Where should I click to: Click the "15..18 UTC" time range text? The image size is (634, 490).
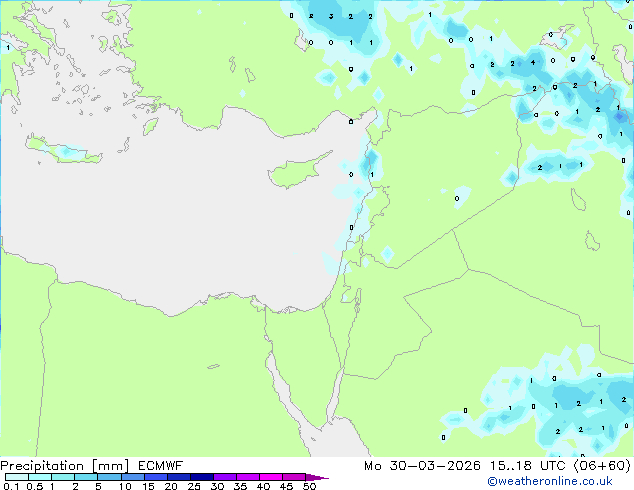click(x=528, y=466)
